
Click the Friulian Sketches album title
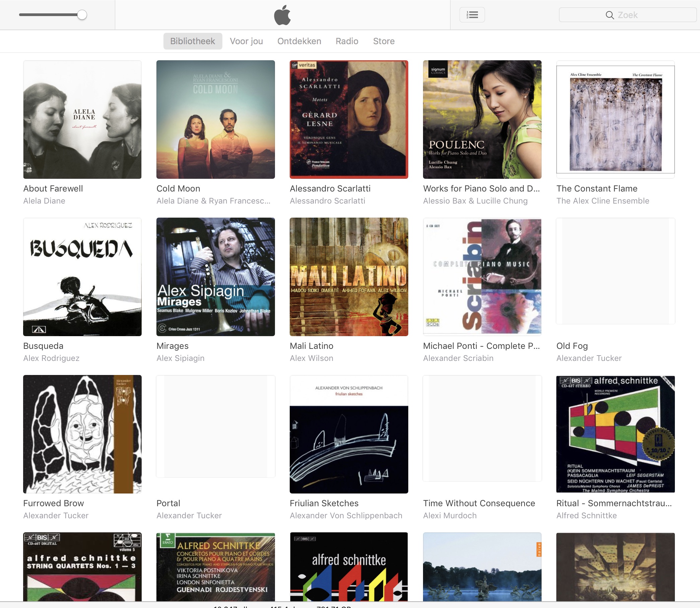324,503
